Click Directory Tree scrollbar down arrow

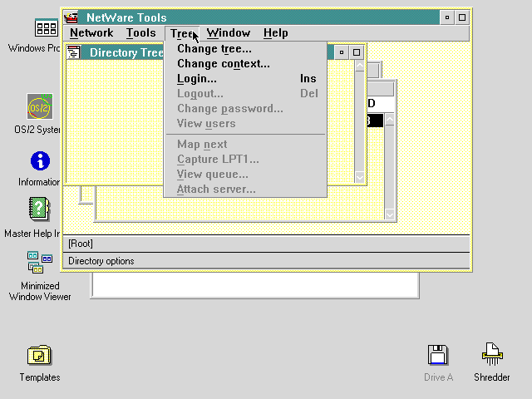(x=360, y=177)
